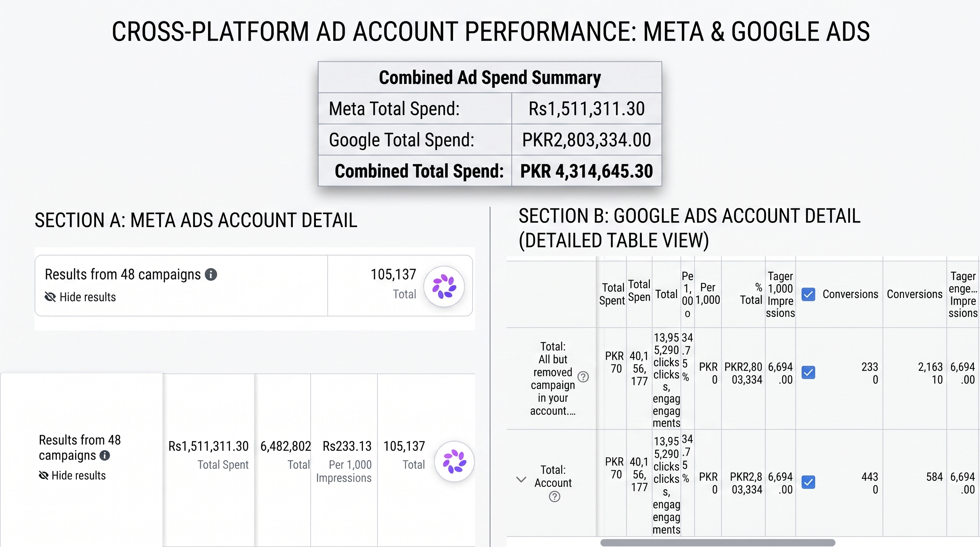Click second 'Conversions' column header
Image resolution: width=980 pixels, height=547 pixels.
click(914, 294)
